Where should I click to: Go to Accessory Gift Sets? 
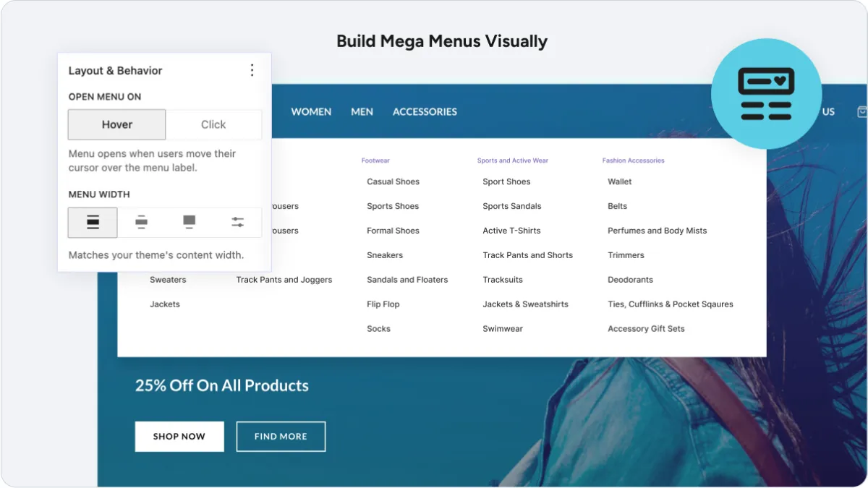coord(646,329)
